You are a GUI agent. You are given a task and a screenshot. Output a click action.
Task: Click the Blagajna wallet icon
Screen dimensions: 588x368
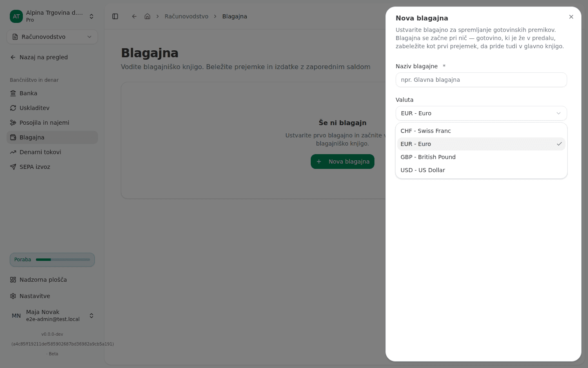click(x=13, y=137)
